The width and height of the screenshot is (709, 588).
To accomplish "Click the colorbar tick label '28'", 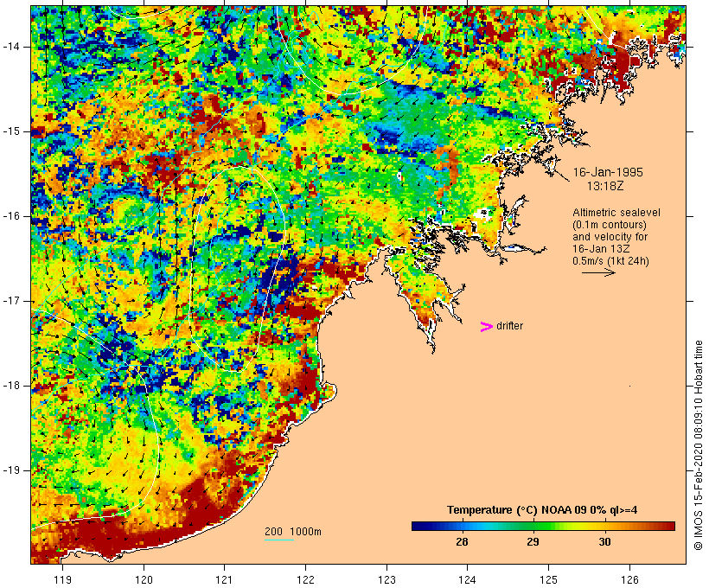I will [462, 541].
